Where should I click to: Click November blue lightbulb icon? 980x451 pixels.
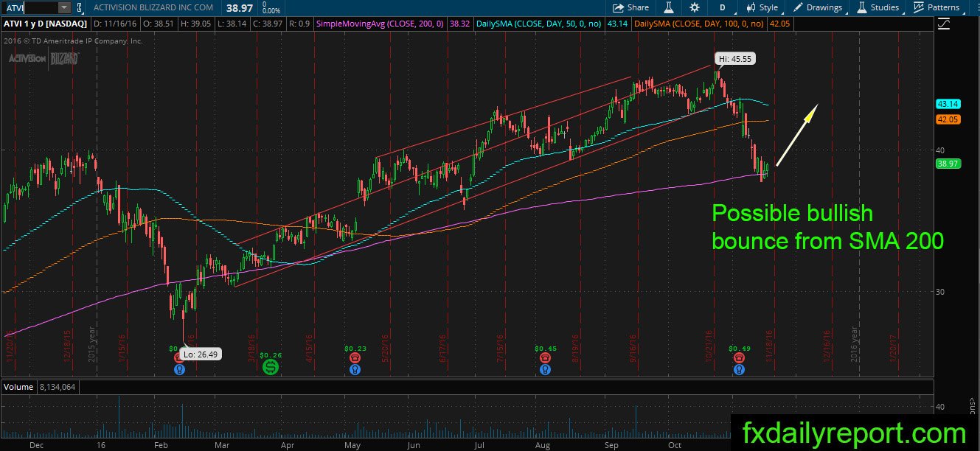coord(738,368)
